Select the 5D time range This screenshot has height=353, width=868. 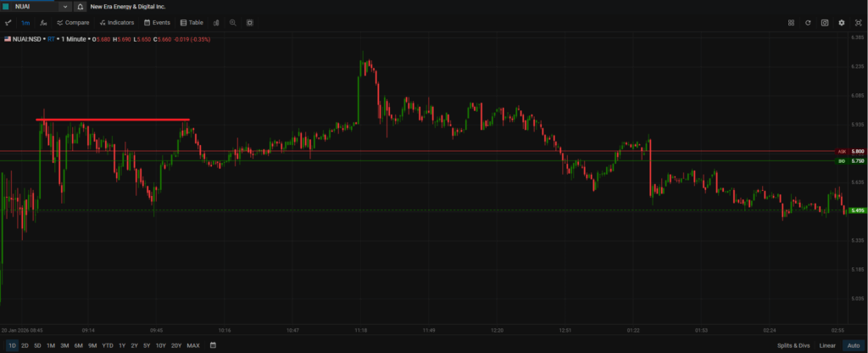tap(37, 345)
